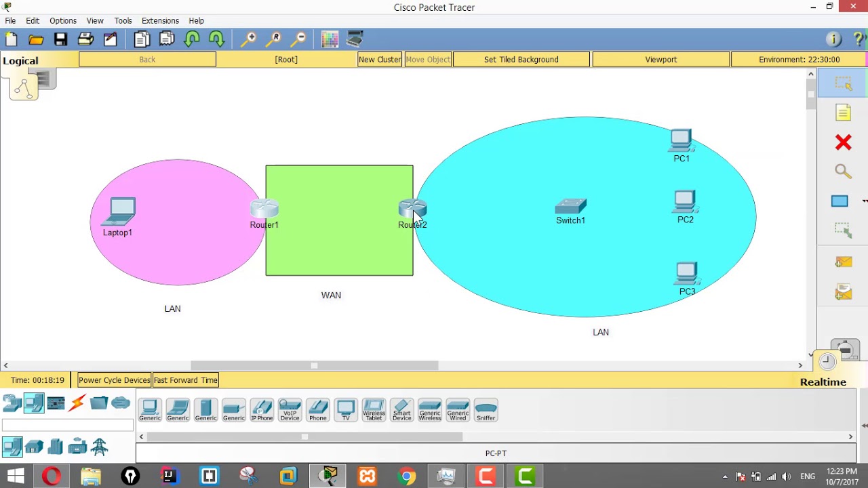
Task: Choose the Components category icon
Action: click(x=56, y=403)
